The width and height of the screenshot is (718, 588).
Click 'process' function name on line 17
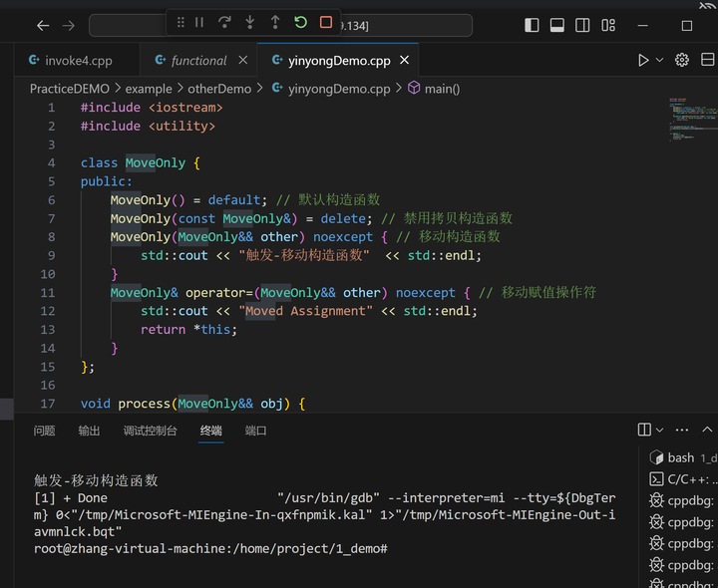(144, 404)
